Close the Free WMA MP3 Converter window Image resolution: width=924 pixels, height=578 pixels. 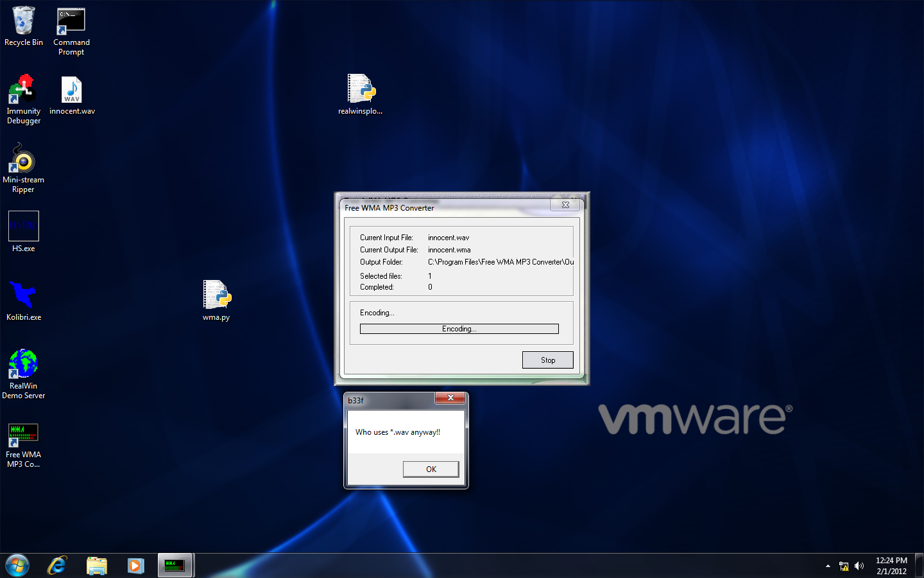click(x=565, y=205)
